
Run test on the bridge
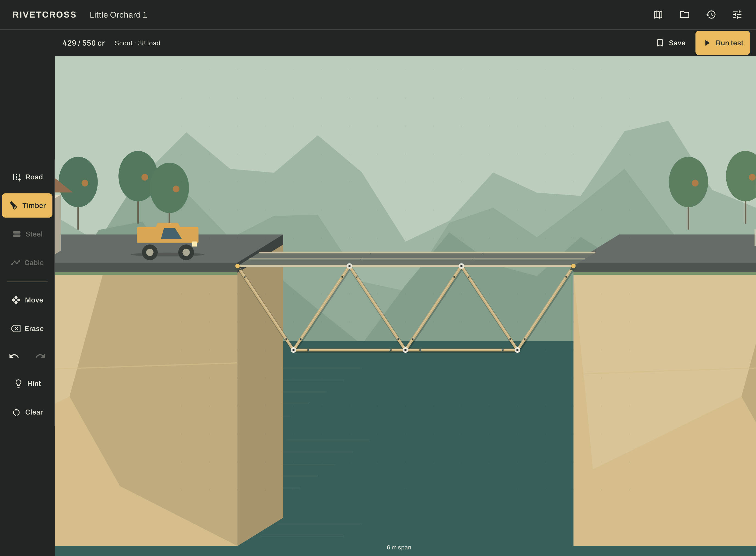click(x=722, y=43)
